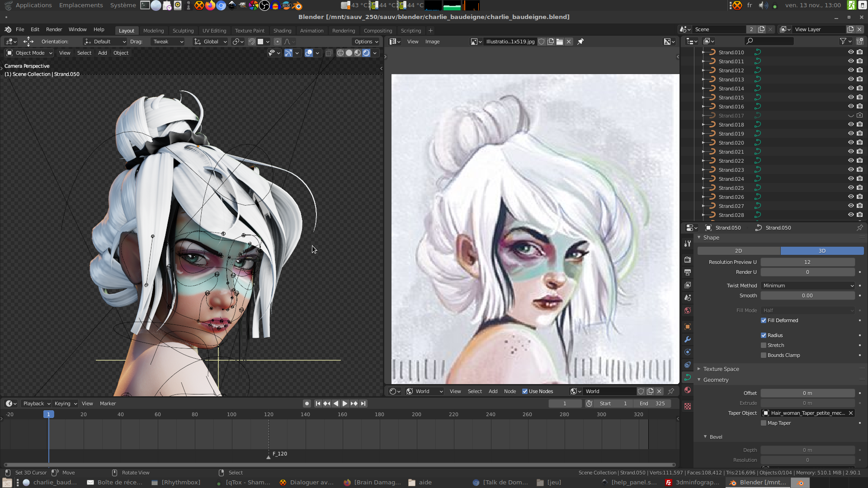Screen dimensions: 868x488
Task: Disable rendering of Strand.020 camera icon
Action: coord(860,142)
